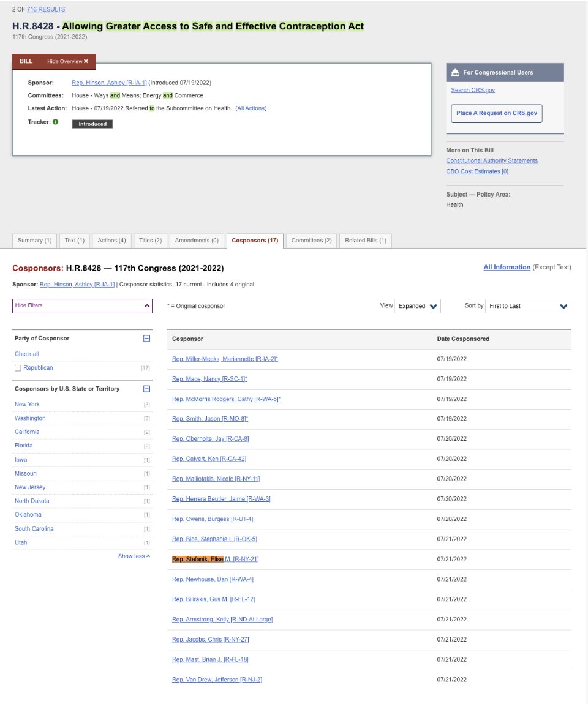Open Rep. Van Drew, Jefferson link
The height and width of the screenshot is (704, 588).
[x=217, y=680]
